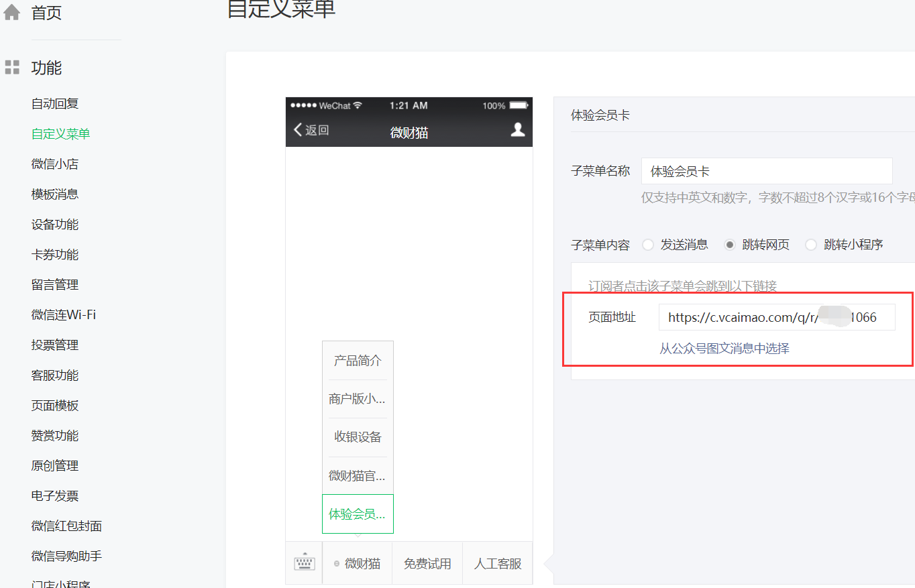The width and height of the screenshot is (915, 588).
Task: Open 页面模板 in the sidebar
Action: click(55, 406)
